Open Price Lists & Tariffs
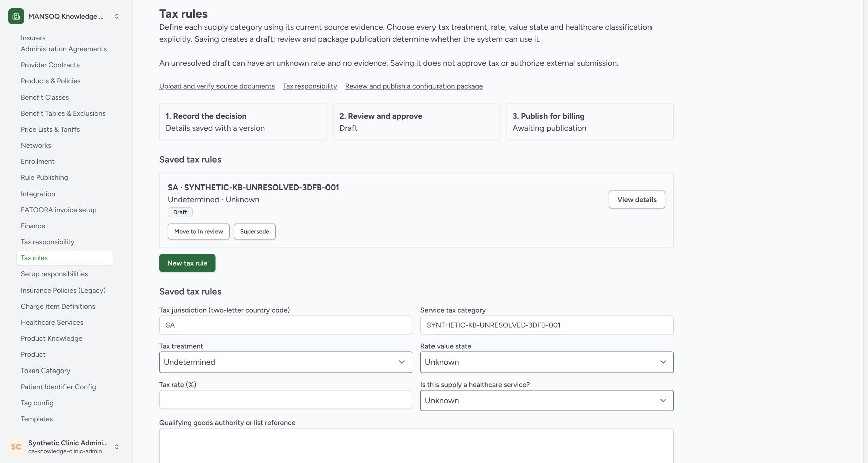This screenshot has height=463, width=868. coord(50,129)
